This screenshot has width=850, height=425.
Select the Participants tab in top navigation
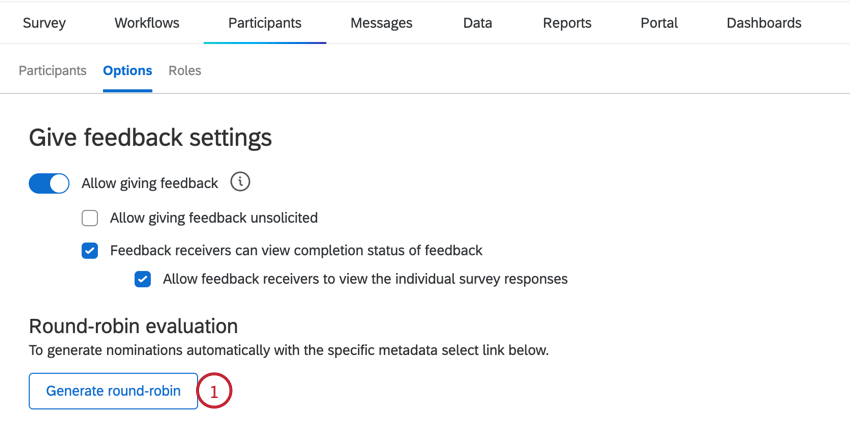click(264, 23)
